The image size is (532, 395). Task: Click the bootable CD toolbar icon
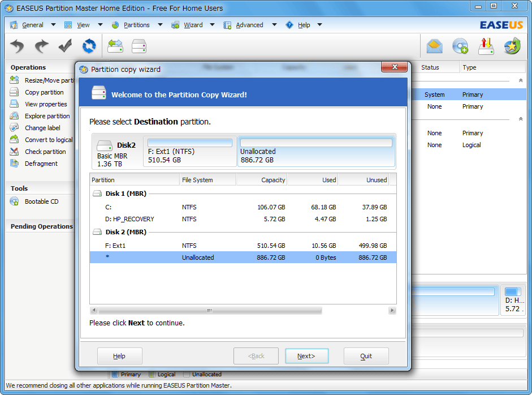[x=460, y=46]
